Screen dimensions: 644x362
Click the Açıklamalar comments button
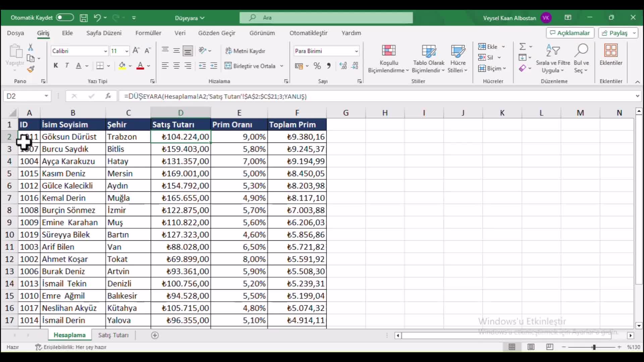(x=570, y=33)
